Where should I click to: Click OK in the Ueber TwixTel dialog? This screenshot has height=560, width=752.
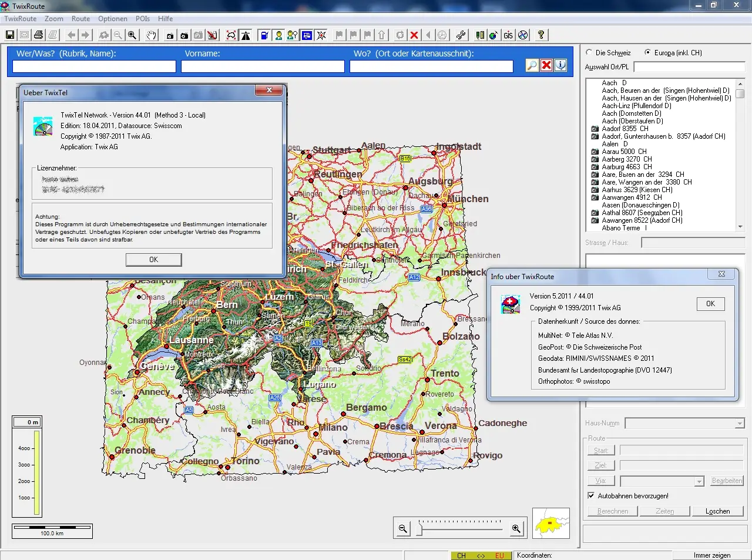(x=153, y=259)
